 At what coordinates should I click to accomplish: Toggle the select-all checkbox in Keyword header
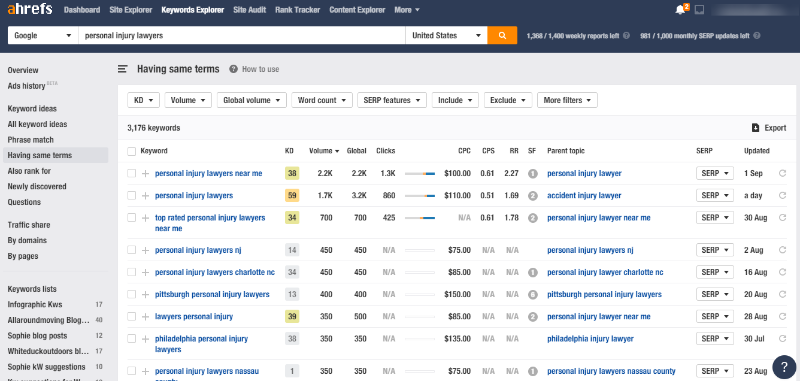tap(132, 151)
